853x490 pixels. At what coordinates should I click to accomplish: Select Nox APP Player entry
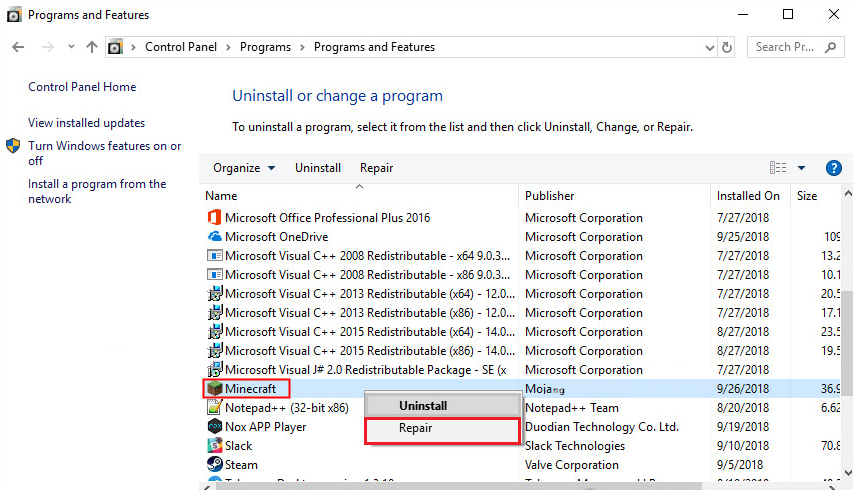click(265, 427)
